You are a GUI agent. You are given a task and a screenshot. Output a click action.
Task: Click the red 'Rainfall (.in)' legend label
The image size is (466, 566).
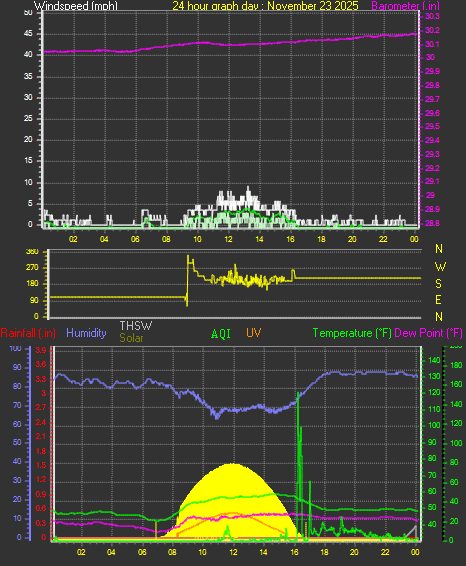click(x=28, y=333)
